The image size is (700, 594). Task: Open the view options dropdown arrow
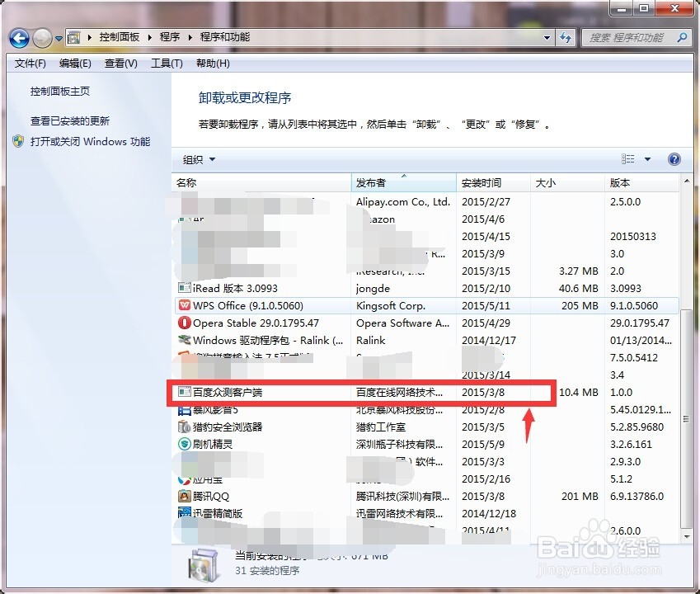(647, 159)
